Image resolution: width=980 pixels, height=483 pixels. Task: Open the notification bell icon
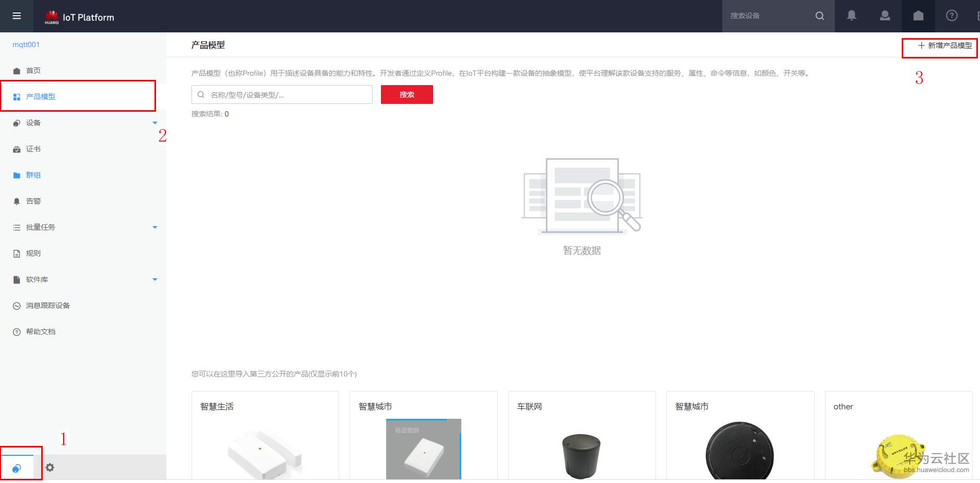[x=852, y=16]
